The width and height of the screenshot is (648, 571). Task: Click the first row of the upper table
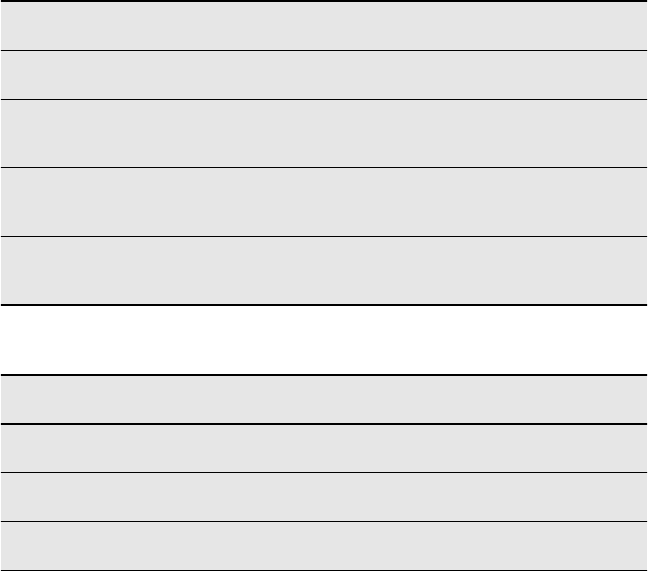[324, 25]
